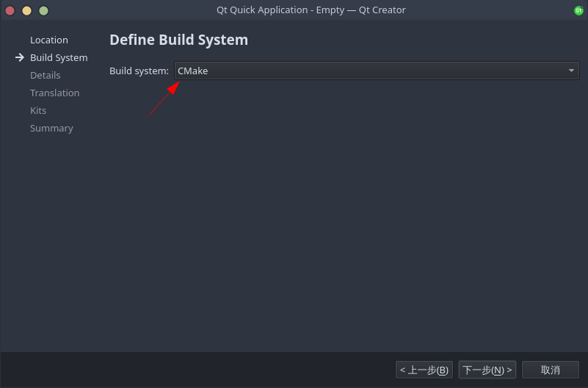Go back with the 上一步(B) button
The image size is (588, 388).
coord(424,370)
